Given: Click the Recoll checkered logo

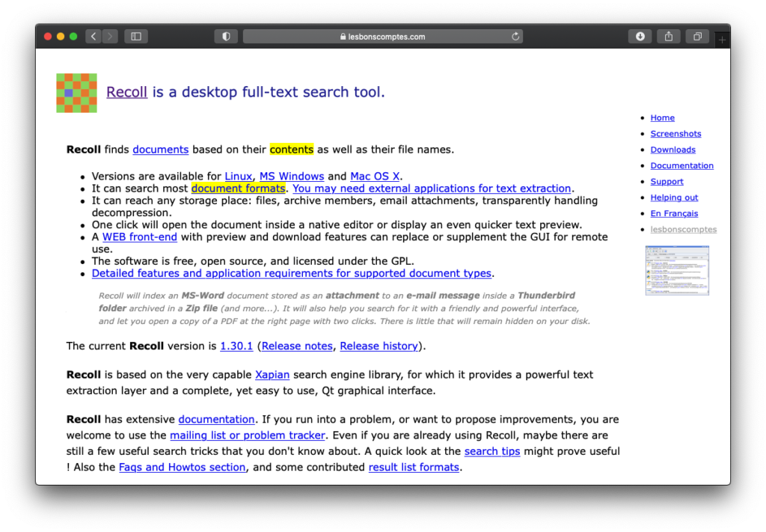Looking at the screenshot, I should (76, 93).
